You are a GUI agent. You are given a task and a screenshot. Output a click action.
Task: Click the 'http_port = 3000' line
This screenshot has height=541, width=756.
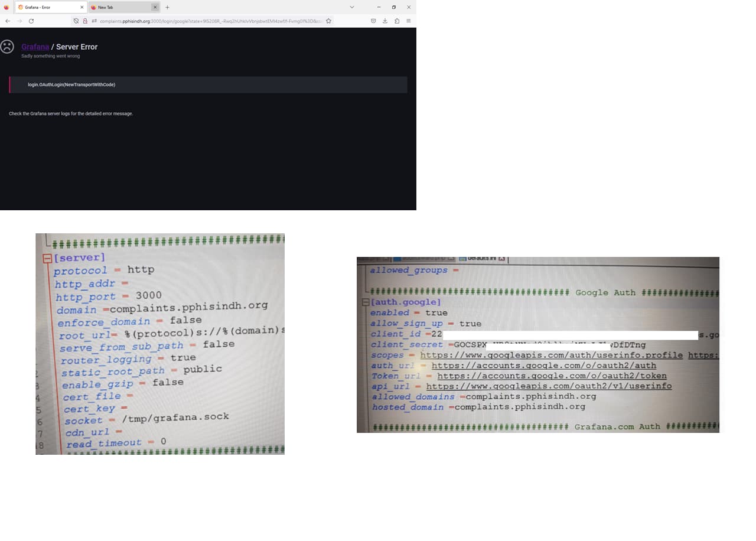point(109,296)
